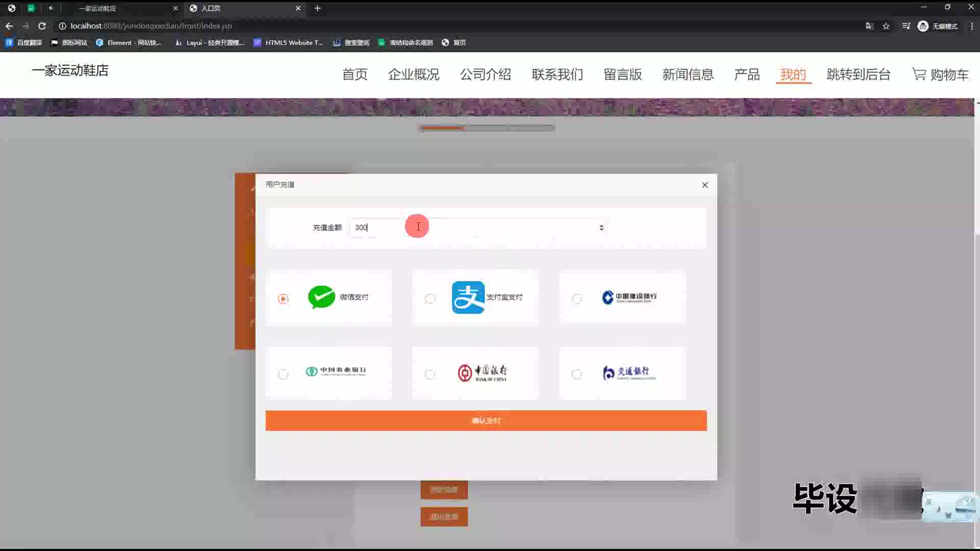Select the Alipay radio button
This screenshot has width=980, height=551.
pos(430,298)
